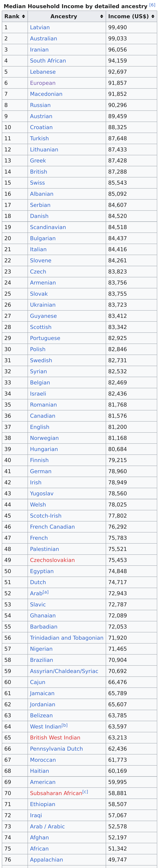Image resolution: width=160 pixels, height=868 pixels.
Task: Open citation reference 6 in caption
Action: pyautogui.click(x=152, y=5)
